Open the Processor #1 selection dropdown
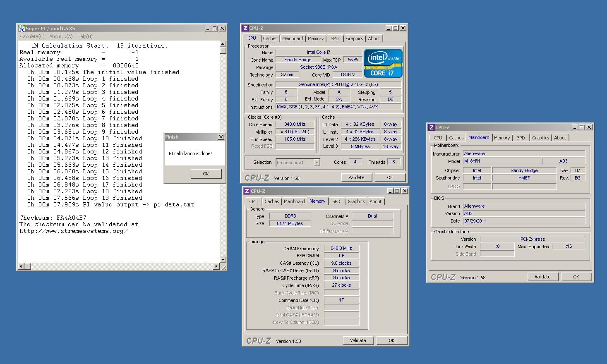The height and width of the screenshot is (364, 607). [x=317, y=163]
